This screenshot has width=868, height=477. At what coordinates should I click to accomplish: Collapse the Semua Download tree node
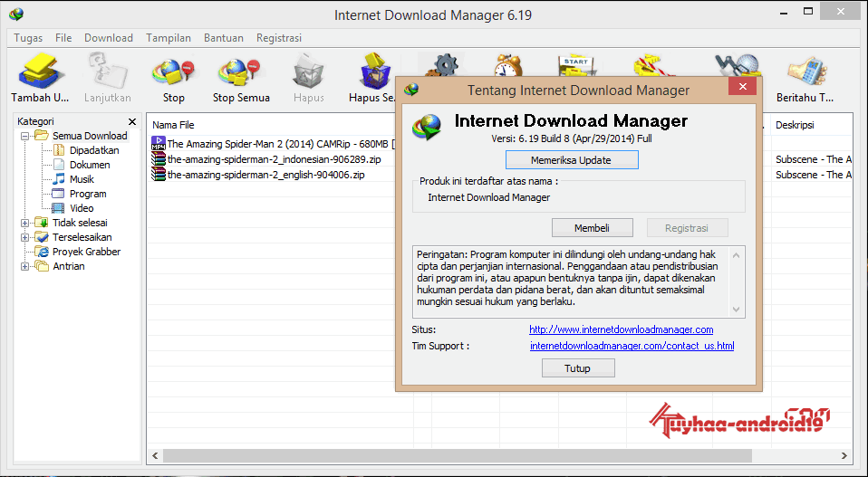[24, 136]
